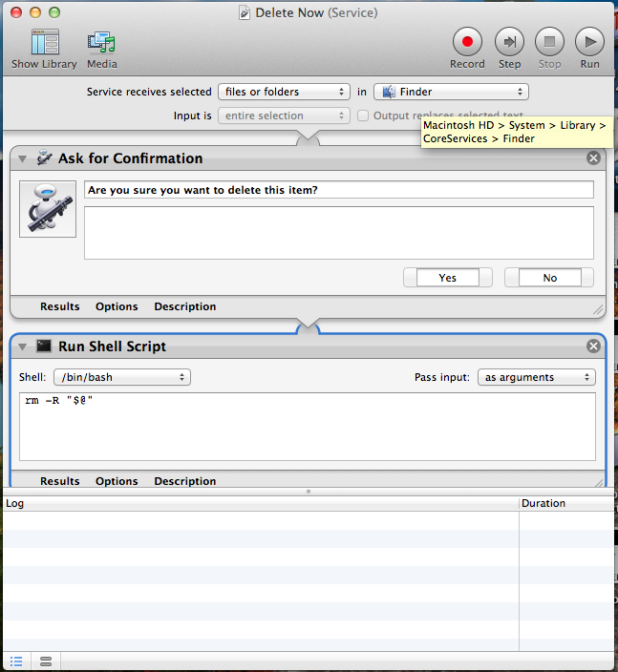Start recording with the Record button

[x=467, y=42]
